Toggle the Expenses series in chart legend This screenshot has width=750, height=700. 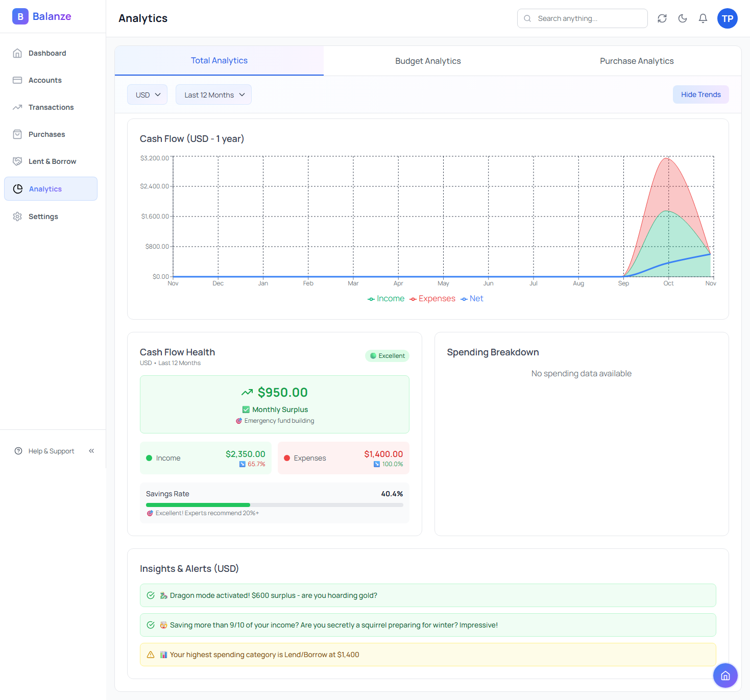coord(432,299)
